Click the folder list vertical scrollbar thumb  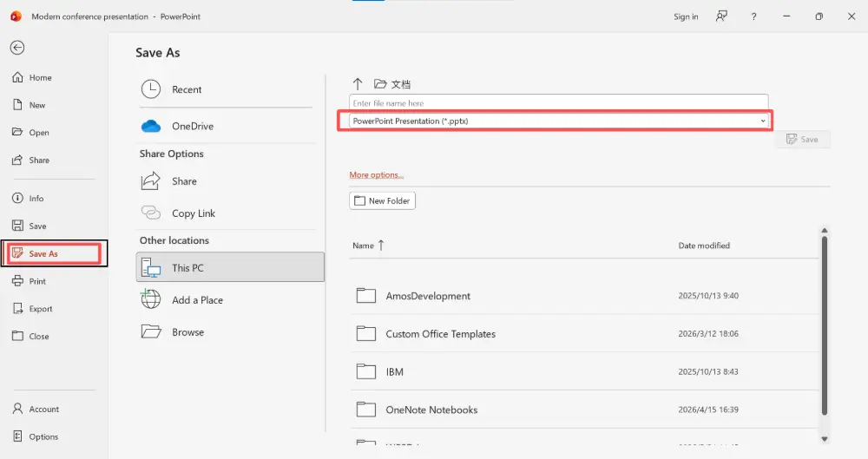(825, 325)
